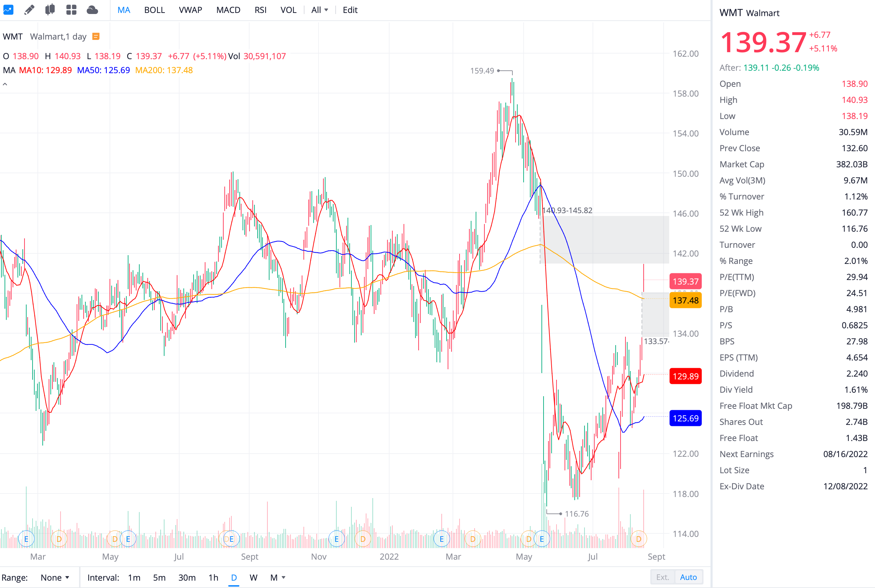The height and width of the screenshot is (588, 875).
Task: Open the M interval dropdown arrow
Action: click(x=284, y=577)
